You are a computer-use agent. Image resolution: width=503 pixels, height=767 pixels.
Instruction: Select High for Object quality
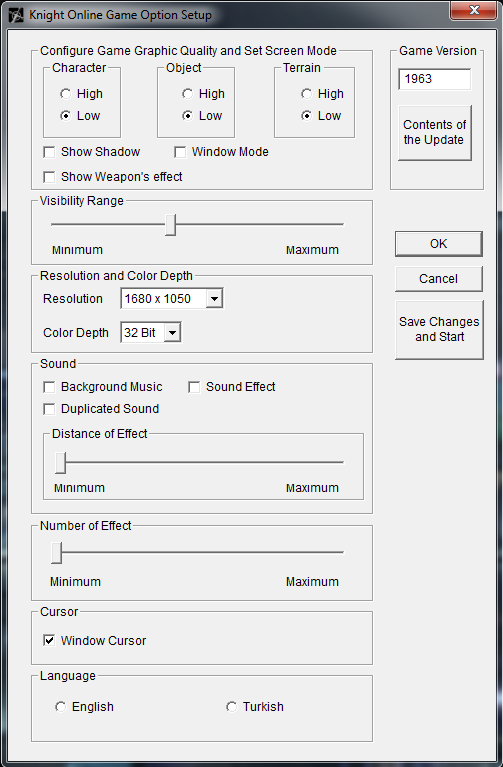tap(187, 93)
